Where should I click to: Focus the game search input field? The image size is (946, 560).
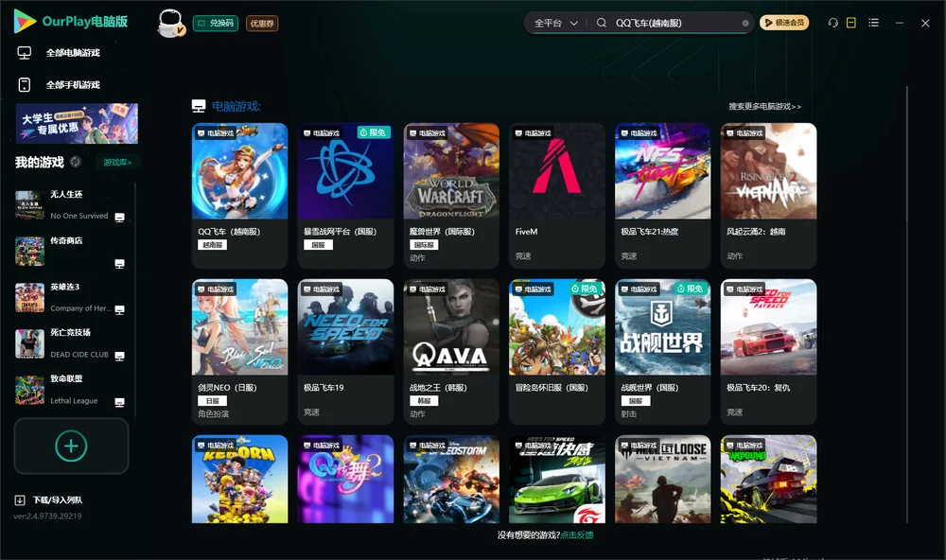675,23
